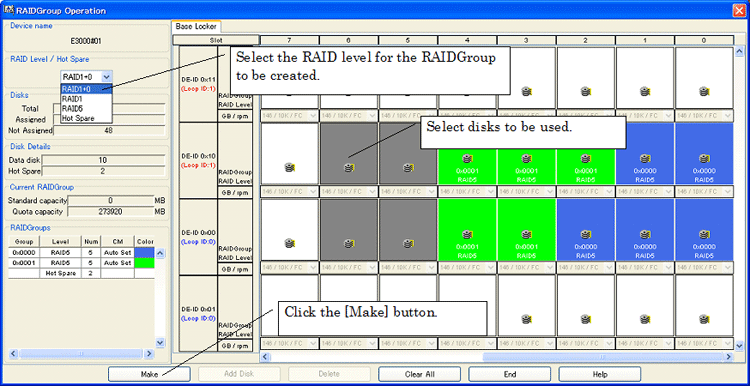This screenshot has height=386, width=750.
Task: Select green RAID5 disk in slot 4 of DE-ID 0x00
Action: [467, 230]
